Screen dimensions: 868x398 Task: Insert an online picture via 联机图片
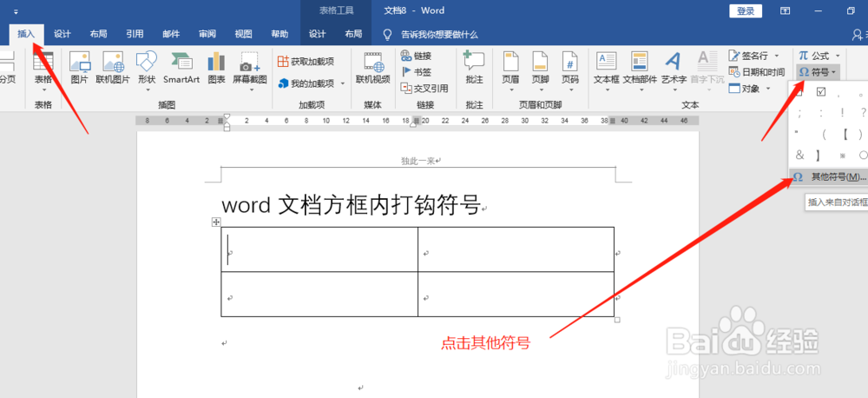pyautogui.click(x=113, y=68)
